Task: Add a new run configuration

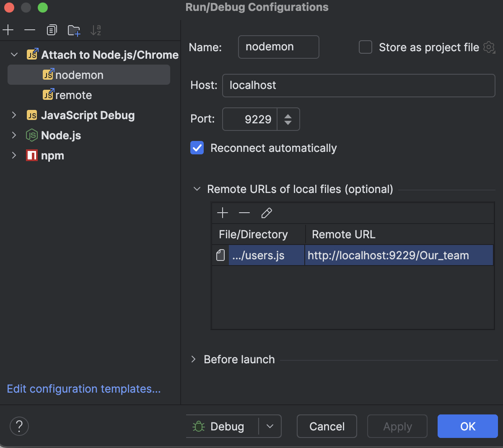Action: 8,30
